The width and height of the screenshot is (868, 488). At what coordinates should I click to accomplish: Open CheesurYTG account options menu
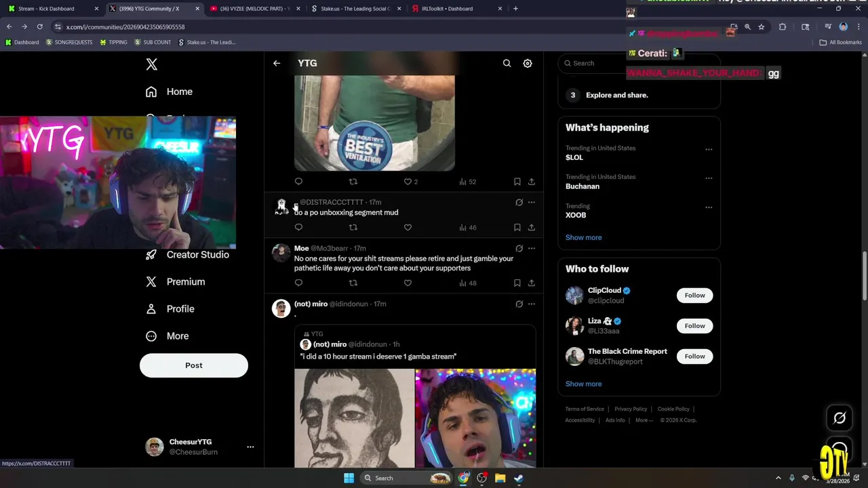[250, 447]
